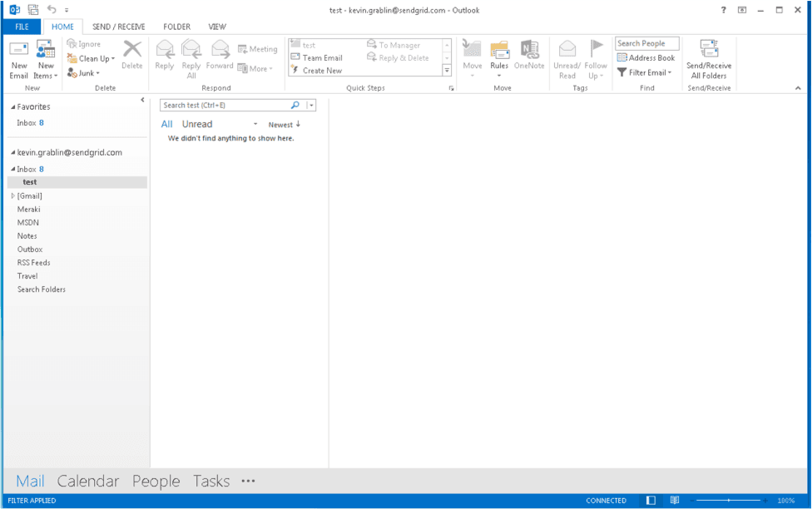Mark message with Follow Up flag
812x509 pixels.
coord(597,58)
